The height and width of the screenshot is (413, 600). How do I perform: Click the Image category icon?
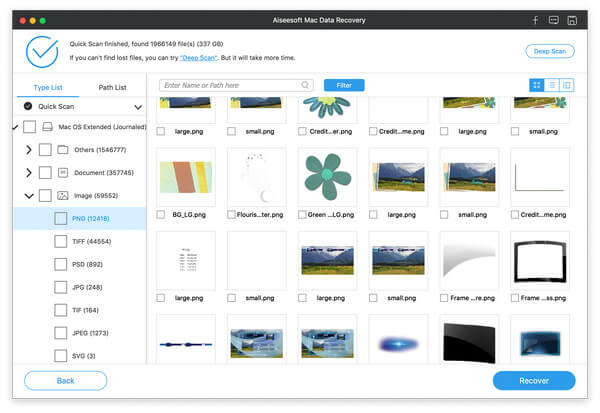click(x=62, y=196)
